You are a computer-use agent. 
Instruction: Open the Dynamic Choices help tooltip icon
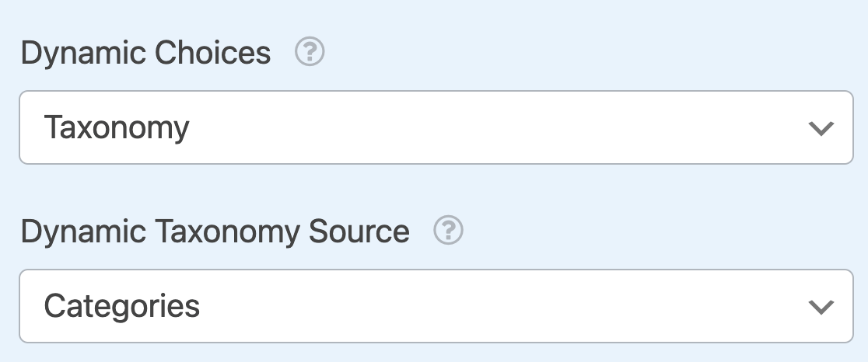310,51
